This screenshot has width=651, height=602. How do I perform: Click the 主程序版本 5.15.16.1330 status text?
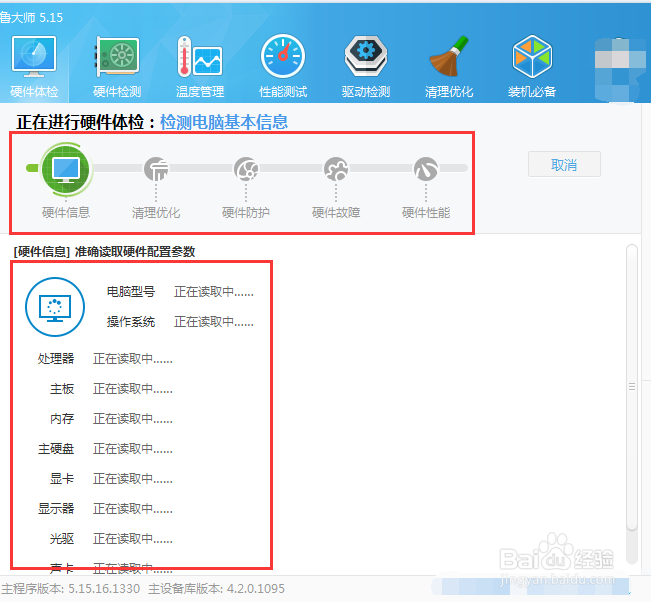coord(71,589)
